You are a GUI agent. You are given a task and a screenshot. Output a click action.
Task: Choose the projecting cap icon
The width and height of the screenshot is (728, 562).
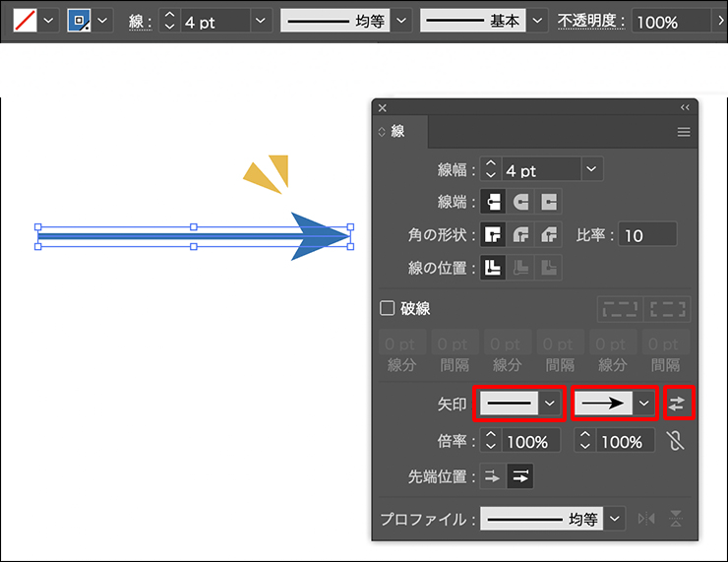click(548, 203)
